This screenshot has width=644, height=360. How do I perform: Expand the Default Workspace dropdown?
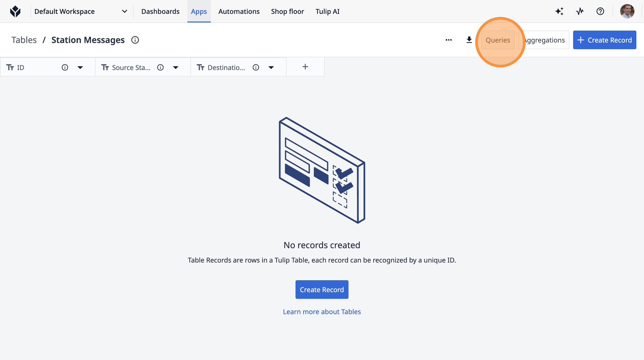pos(124,11)
